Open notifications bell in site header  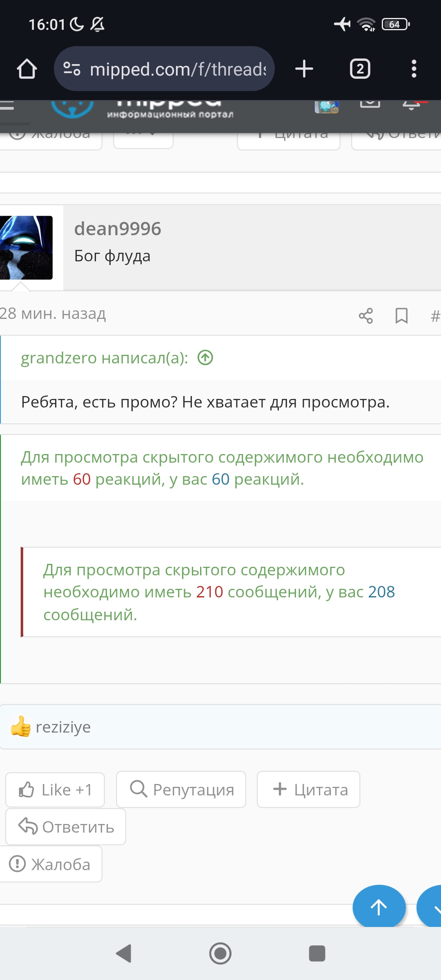pos(412,105)
